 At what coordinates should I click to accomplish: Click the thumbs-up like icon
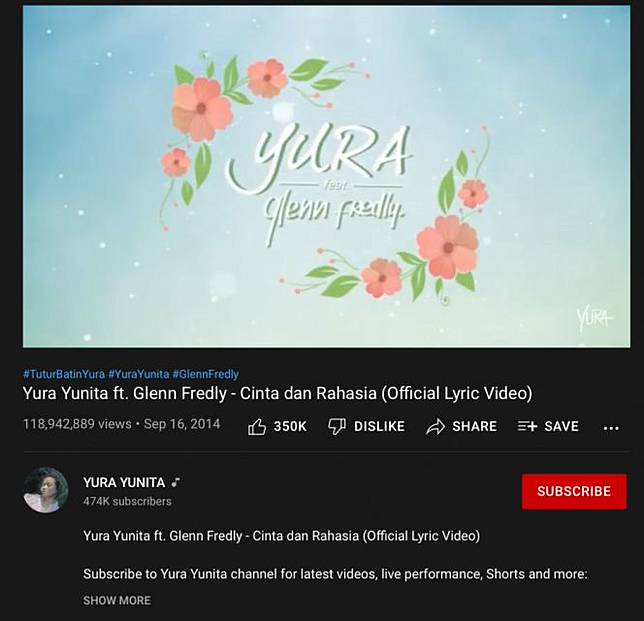257,427
